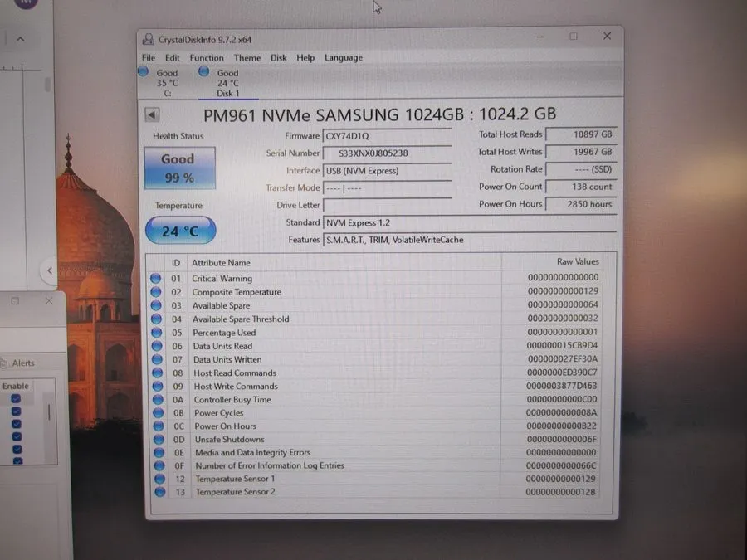Click the status icon for Available Spare Threshold
The image size is (747, 560).
click(x=156, y=319)
